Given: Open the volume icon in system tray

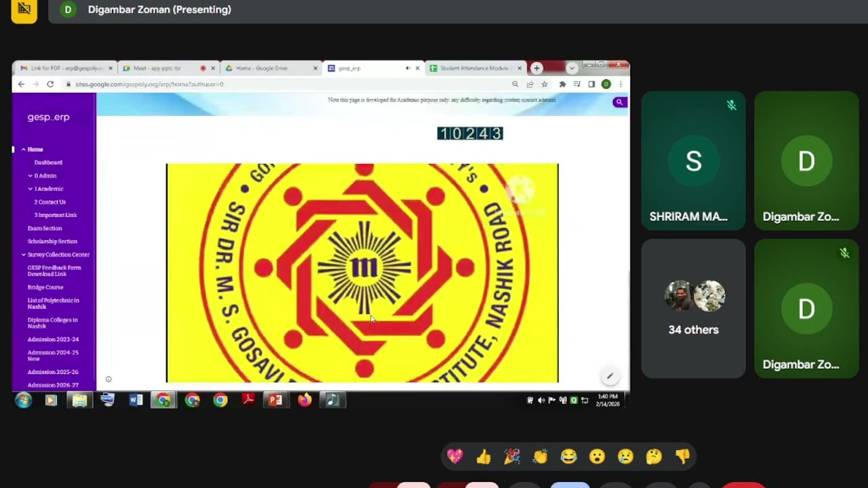Looking at the screenshot, I should click(x=541, y=401).
